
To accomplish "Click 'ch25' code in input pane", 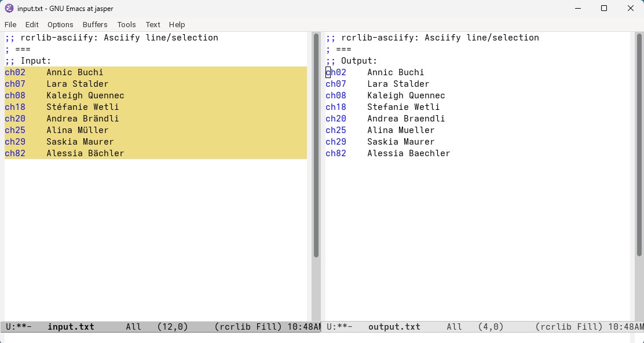I will click(15, 130).
